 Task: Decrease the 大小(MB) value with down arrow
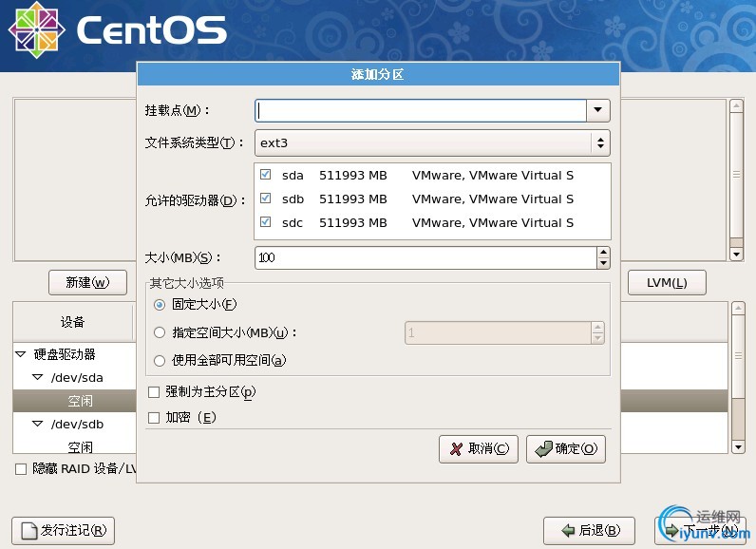[603, 263]
